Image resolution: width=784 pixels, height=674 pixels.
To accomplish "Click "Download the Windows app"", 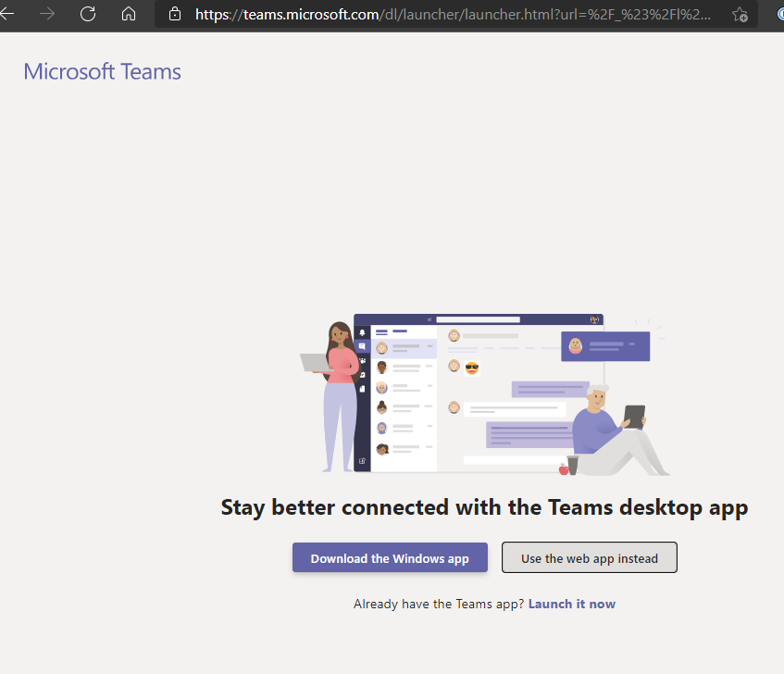I will click(x=390, y=557).
